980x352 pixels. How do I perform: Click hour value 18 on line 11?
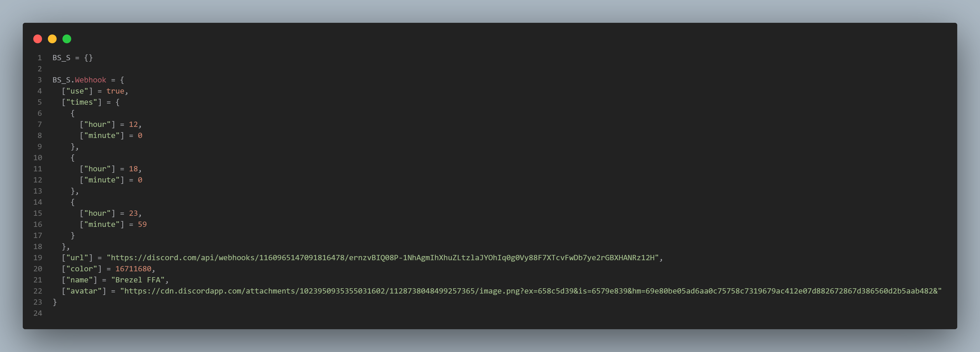pos(133,169)
